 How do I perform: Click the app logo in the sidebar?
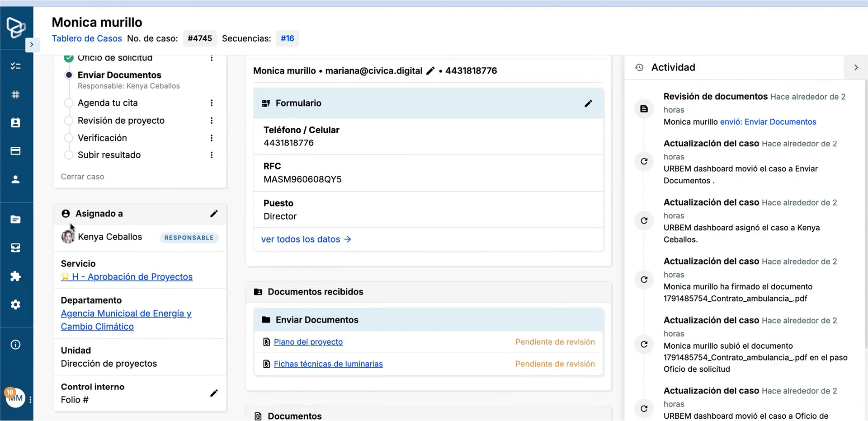16,28
